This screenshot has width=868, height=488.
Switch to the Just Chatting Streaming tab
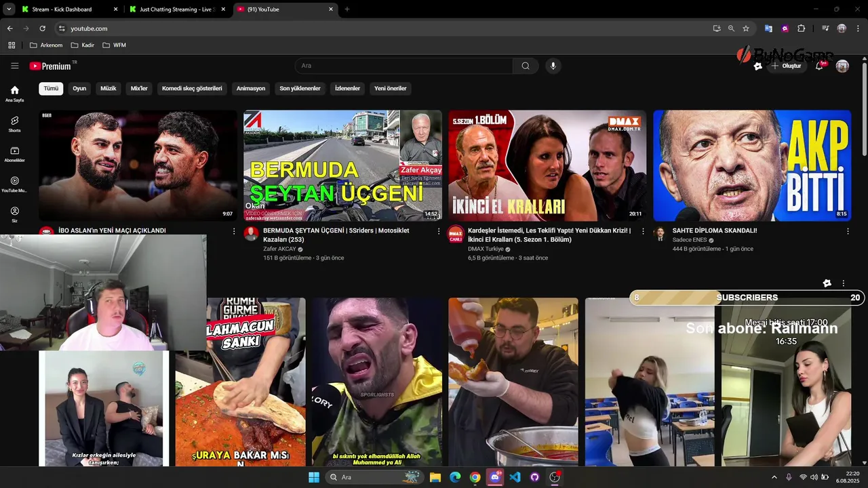177,9
